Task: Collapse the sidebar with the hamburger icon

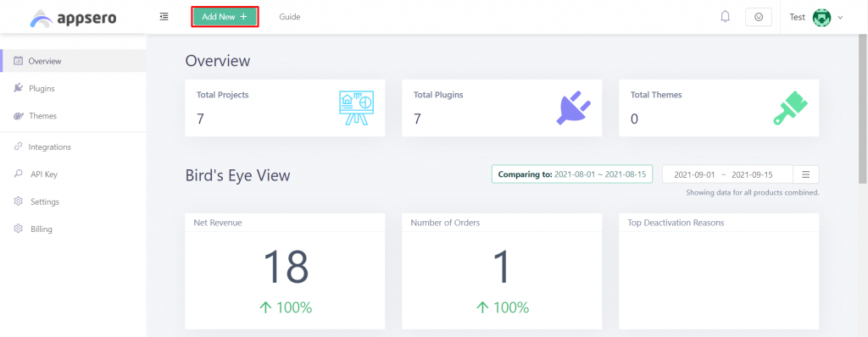Action: (164, 17)
